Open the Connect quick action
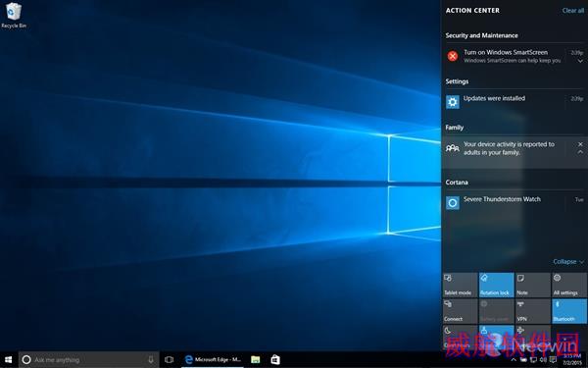Viewport: 588px width, 368px height. pos(461,311)
